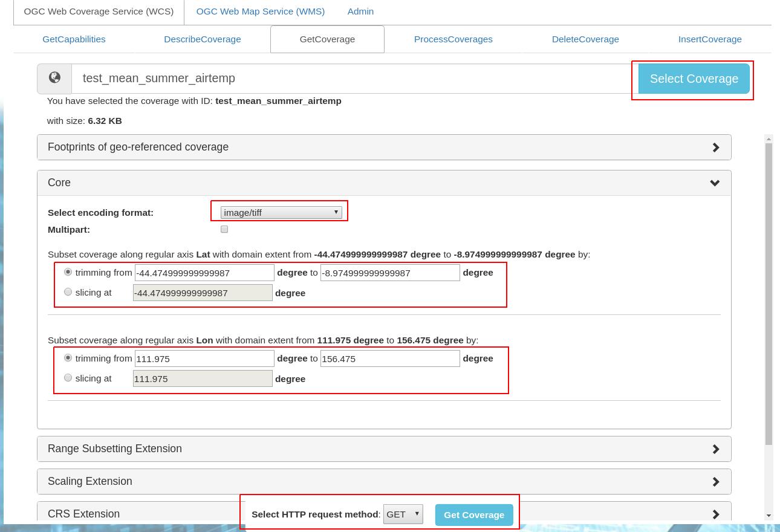Enable the Multipart checkbox
The height and width of the screenshot is (532, 780).
224,229
